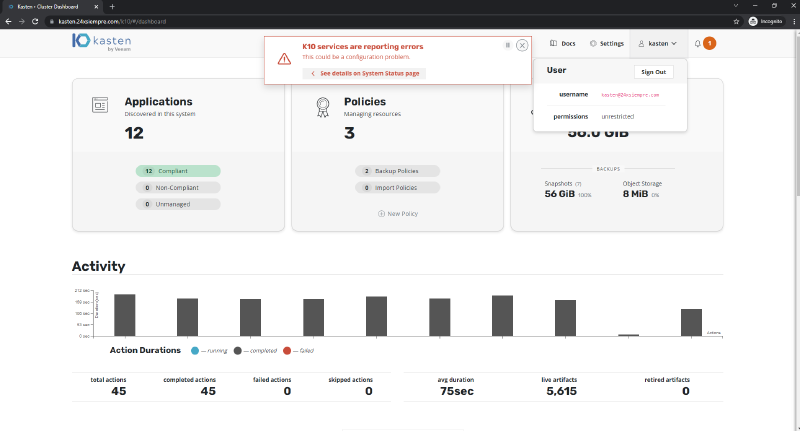Click the username email address
This screenshot has width=800, height=431.
[x=630, y=95]
